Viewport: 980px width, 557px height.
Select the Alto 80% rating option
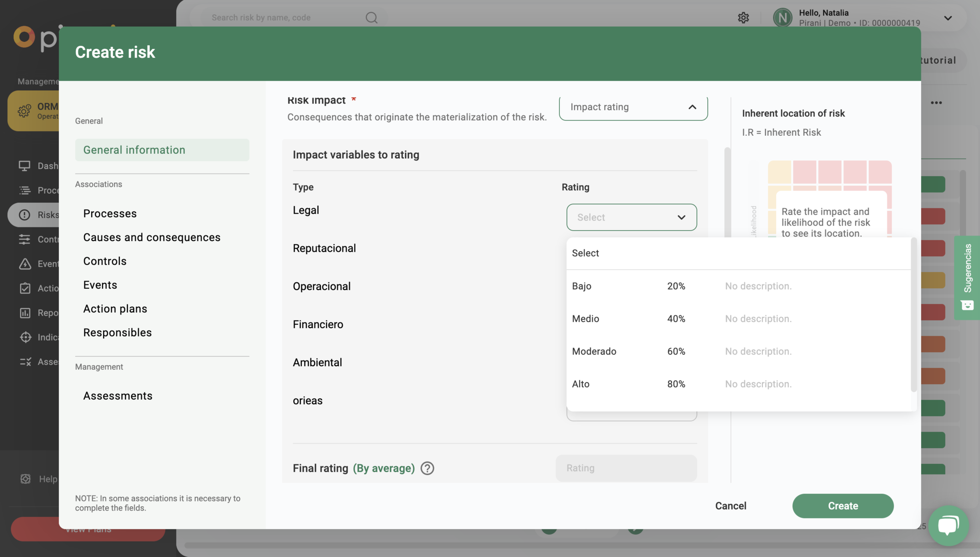(x=739, y=384)
